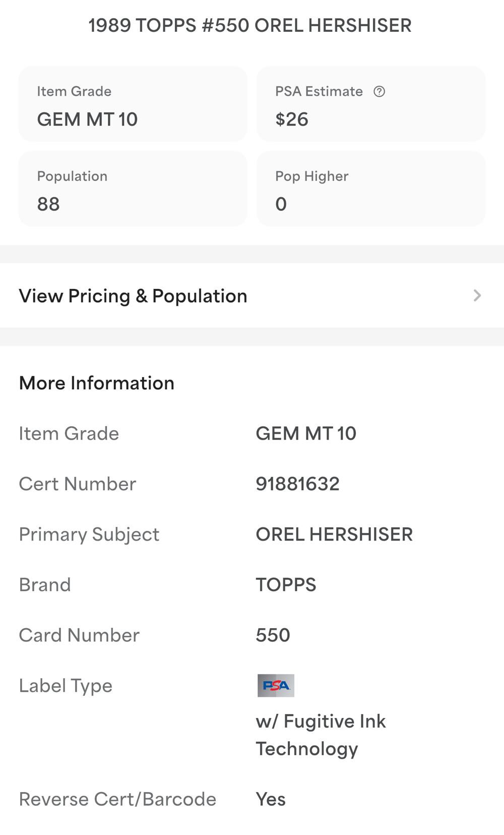Click the TOPPS brand value

coord(286,584)
